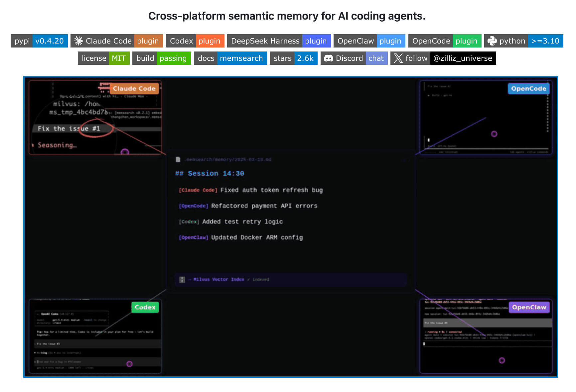Open the Claude Code plugin badge
Image resolution: width=576 pixels, height=392 pixels.
117,41
